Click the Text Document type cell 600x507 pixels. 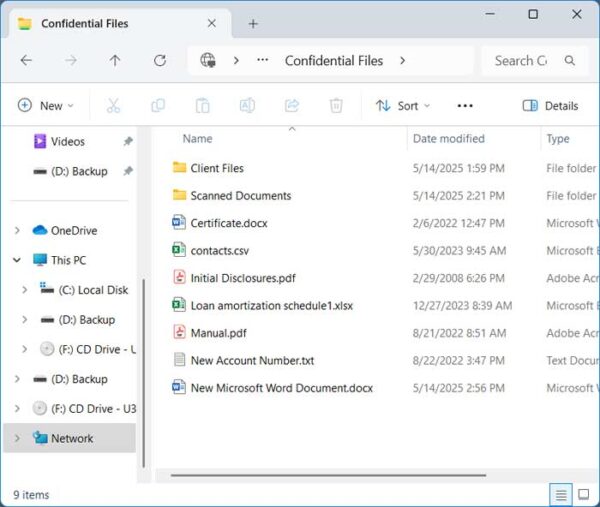(x=573, y=360)
